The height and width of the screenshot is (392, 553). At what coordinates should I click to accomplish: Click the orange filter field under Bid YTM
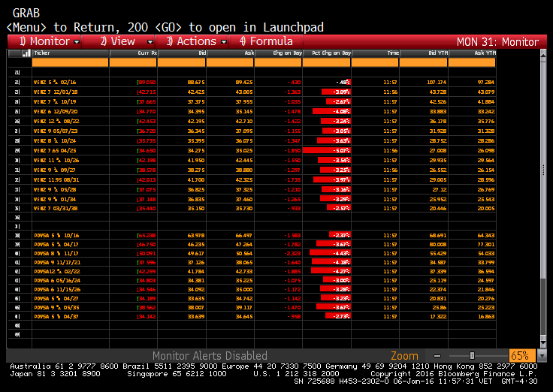[424, 62]
